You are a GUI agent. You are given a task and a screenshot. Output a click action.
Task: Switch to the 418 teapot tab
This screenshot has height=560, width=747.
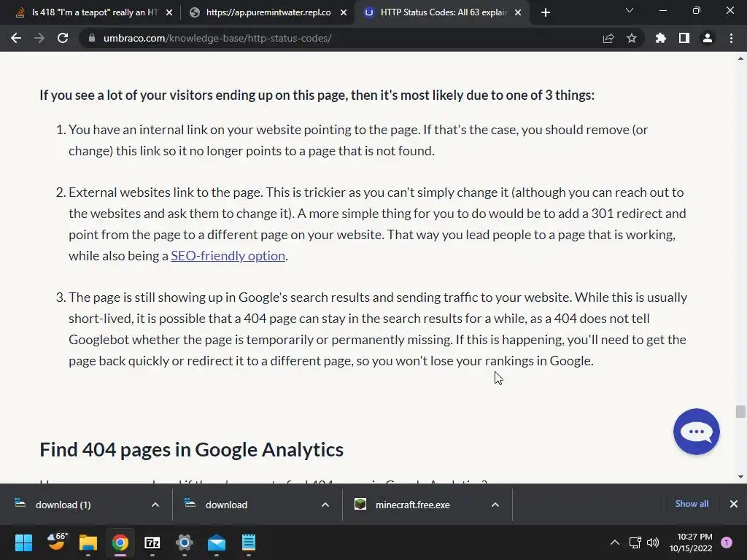point(93,12)
